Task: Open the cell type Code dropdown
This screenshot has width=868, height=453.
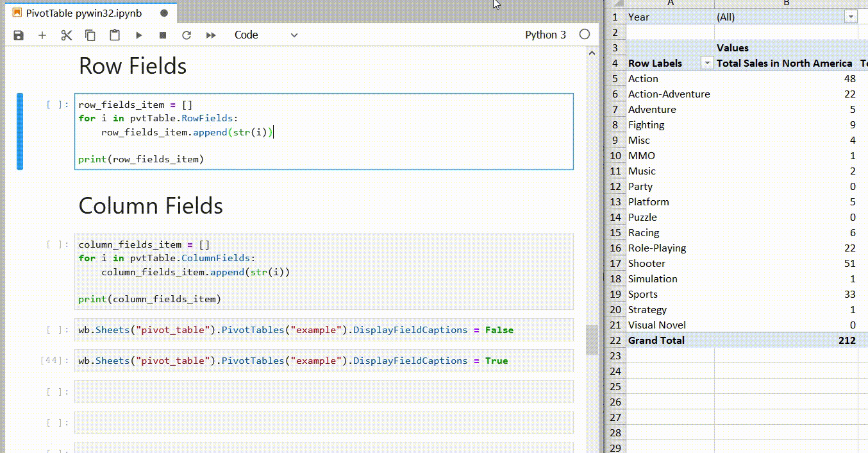Action: [265, 35]
